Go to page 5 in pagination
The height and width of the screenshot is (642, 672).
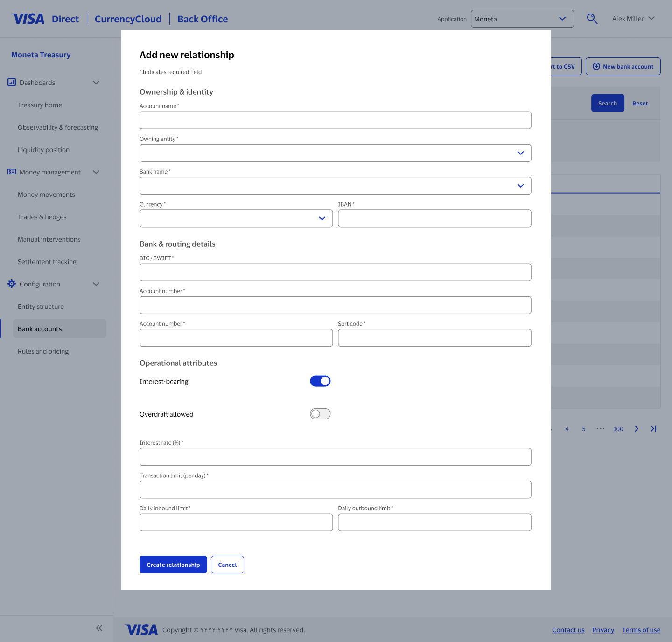click(584, 429)
